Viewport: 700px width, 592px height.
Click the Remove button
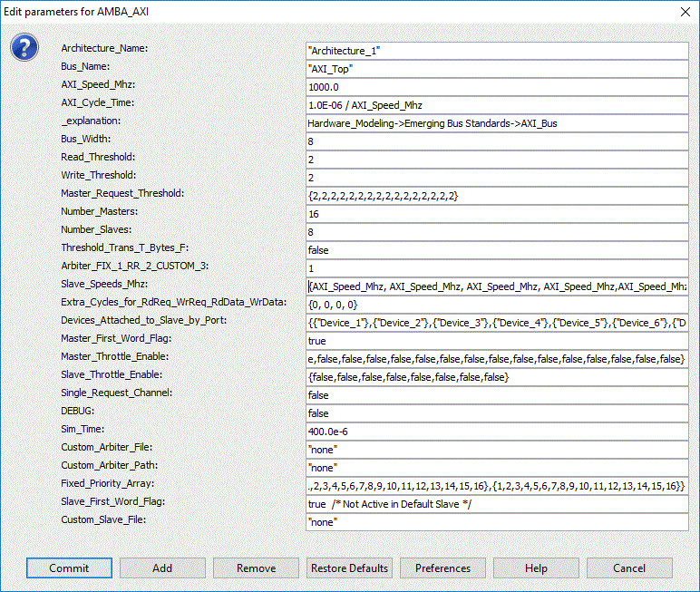(256, 568)
